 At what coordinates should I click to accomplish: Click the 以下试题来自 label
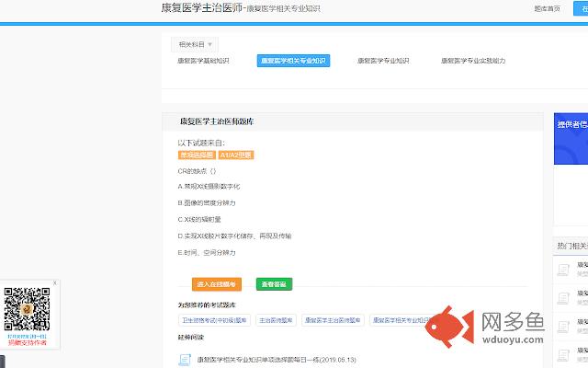coord(201,143)
